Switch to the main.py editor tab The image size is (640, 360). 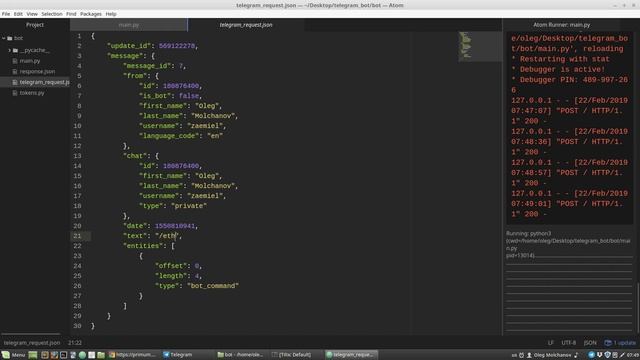point(129,25)
